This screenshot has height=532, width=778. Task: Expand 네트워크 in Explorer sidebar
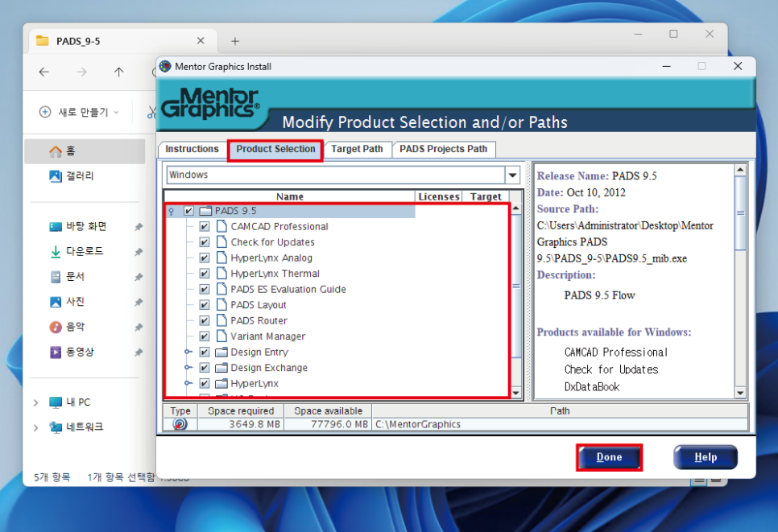[35, 427]
